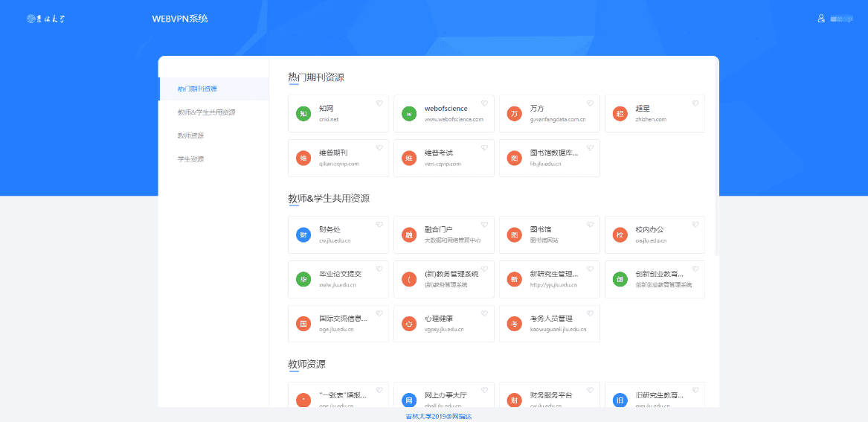This screenshot has height=422, width=868.
Task: Favorite 知网 with its heart icon
Action: click(379, 103)
